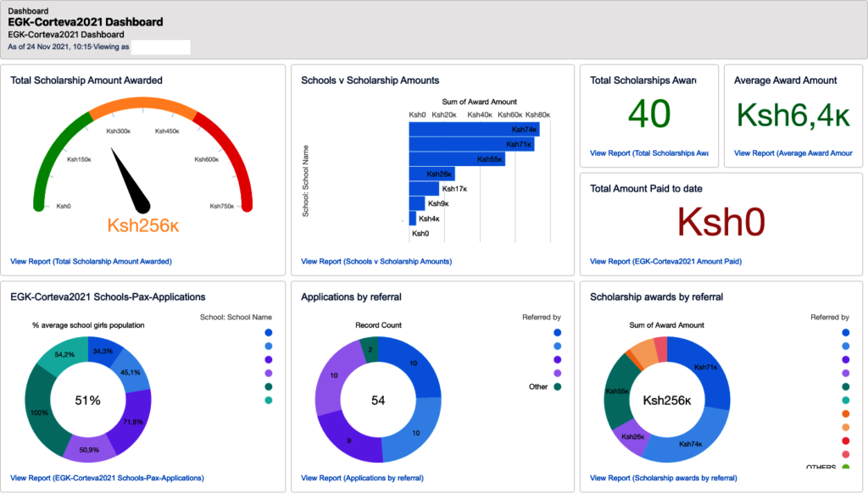This screenshot has height=499, width=868.
Task: Click the Ksh256k center of awards donut
Action: coord(667,401)
